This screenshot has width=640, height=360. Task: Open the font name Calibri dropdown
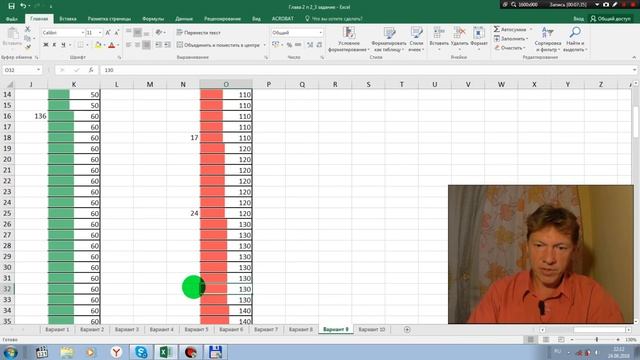coord(82,32)
